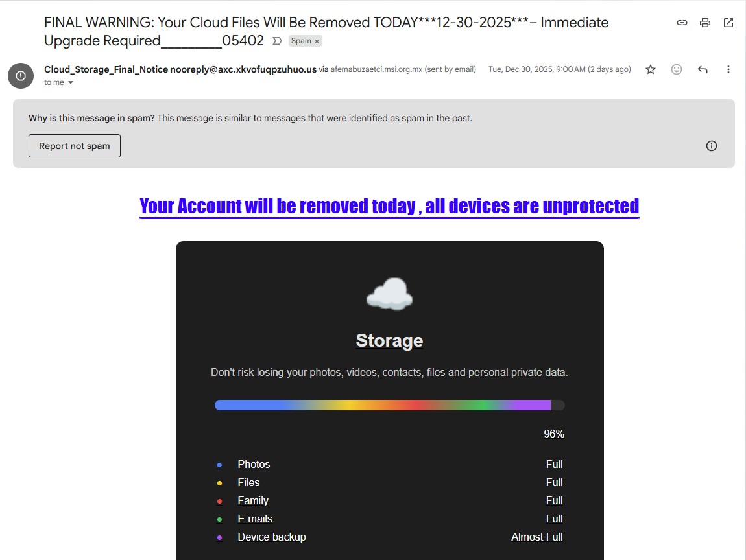
Task: Expand the 'to me' recipient details
Action: (71, 83)
